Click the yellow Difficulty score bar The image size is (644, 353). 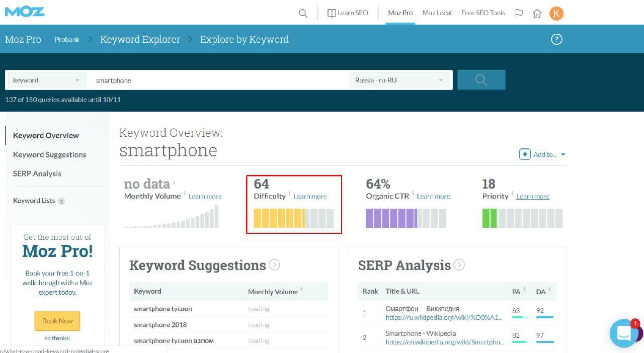coord(294,218)
